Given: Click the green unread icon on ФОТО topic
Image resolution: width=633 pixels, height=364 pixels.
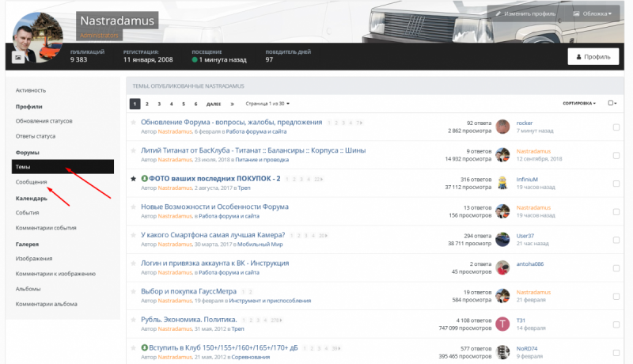Looking at the screenshot, I should pyautogui.click(x=144, y=178).
